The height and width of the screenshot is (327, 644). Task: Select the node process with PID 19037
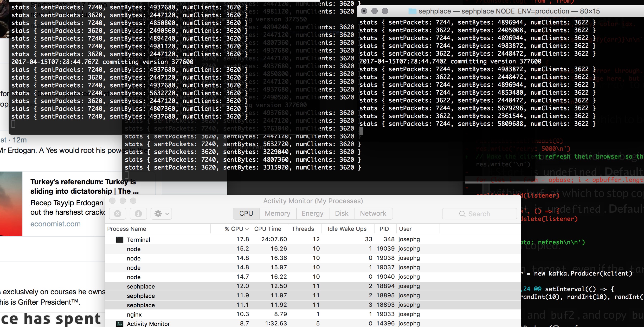pos(313,267)
